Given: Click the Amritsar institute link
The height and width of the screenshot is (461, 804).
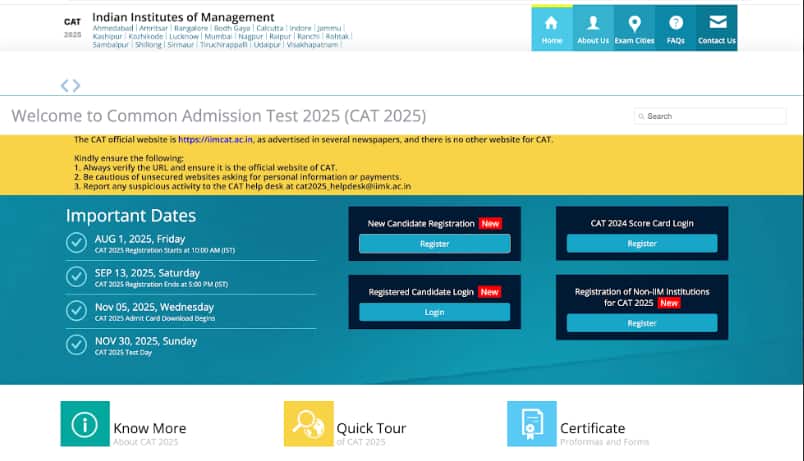Looking at the screenshot, I should click(153, 28).
